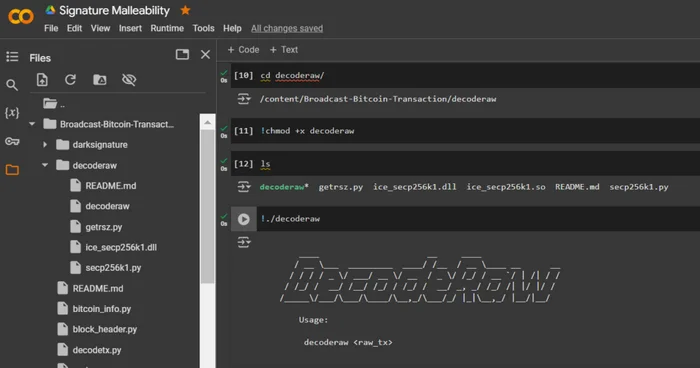The width and height of the screenshot is (700, 368).
Task: Select the bitcoin_info.py file
Action: click(102, 309)
